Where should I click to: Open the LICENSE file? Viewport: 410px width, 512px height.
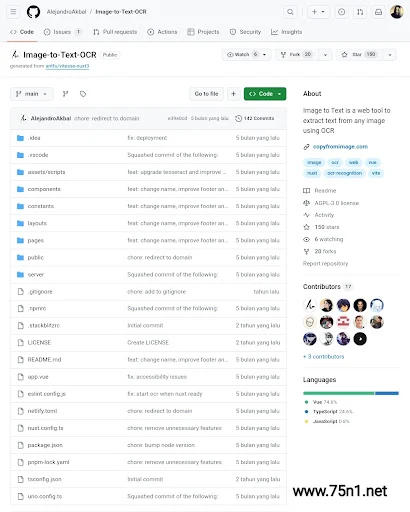[x=39, y=343]
